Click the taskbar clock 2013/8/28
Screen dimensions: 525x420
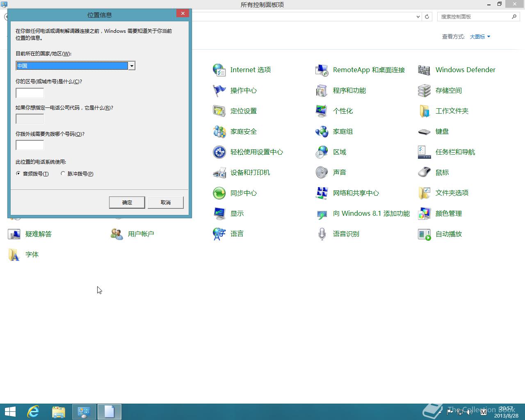(506, 412)
